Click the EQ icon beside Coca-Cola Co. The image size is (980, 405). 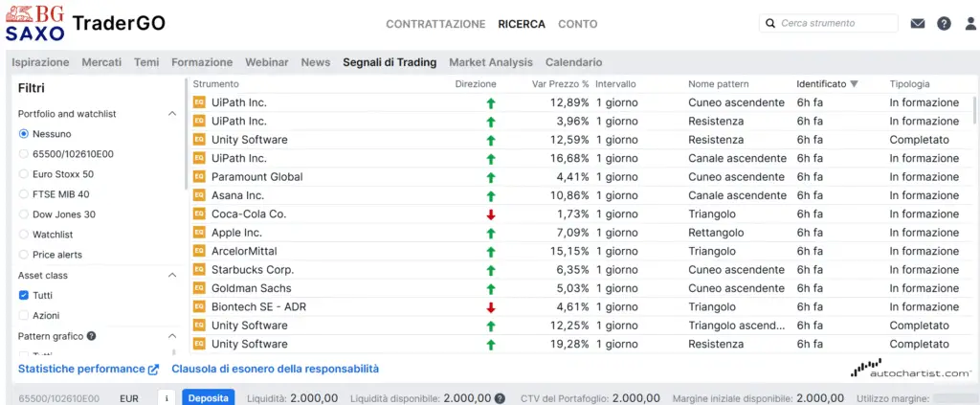(x=199, y=214)
